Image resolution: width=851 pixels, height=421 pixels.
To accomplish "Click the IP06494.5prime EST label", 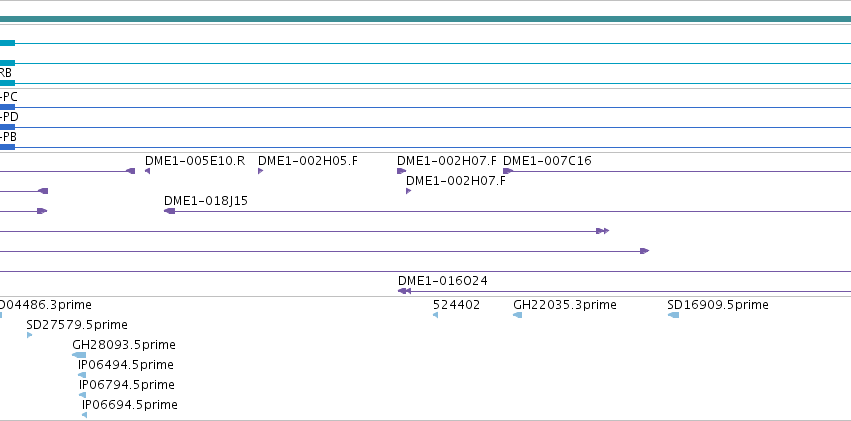I will coord(125,365).
